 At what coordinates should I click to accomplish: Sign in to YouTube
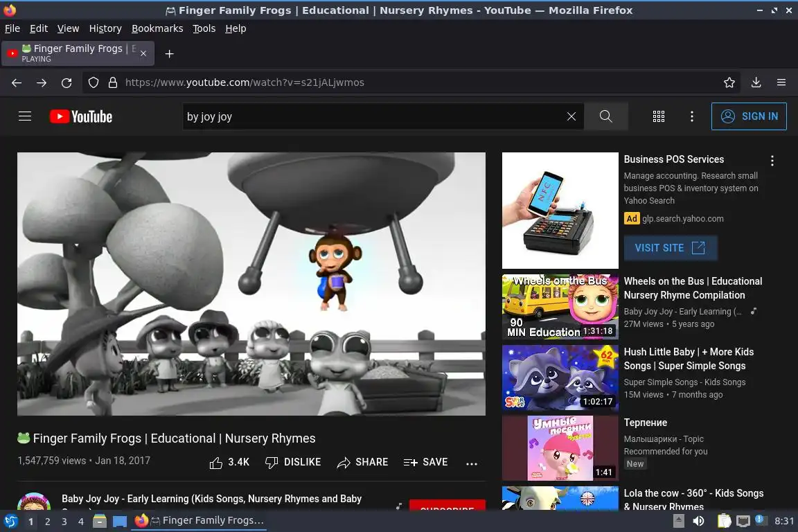[x=749, y=116]
